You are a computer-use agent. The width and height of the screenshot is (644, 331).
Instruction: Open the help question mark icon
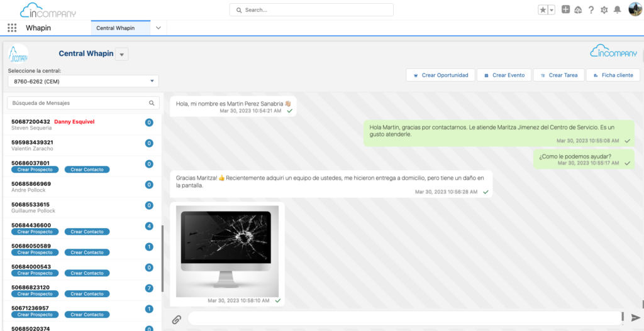[x=591, y=10]
